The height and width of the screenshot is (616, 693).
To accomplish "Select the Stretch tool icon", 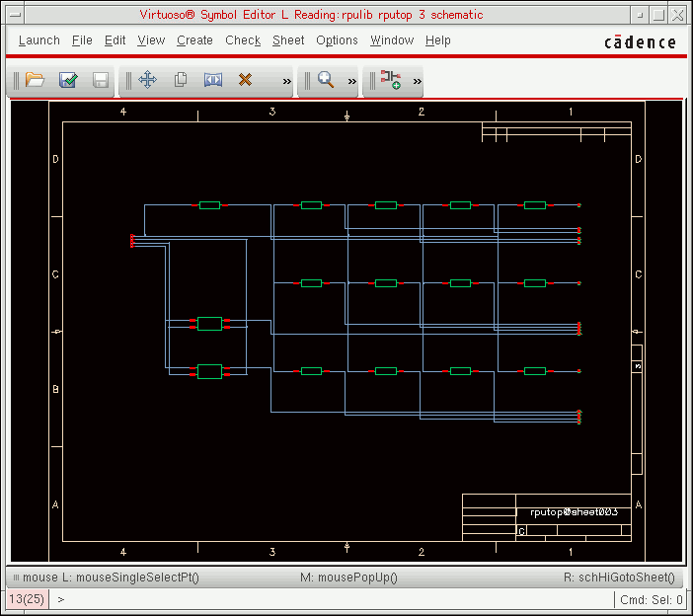I will coord(213,80).
